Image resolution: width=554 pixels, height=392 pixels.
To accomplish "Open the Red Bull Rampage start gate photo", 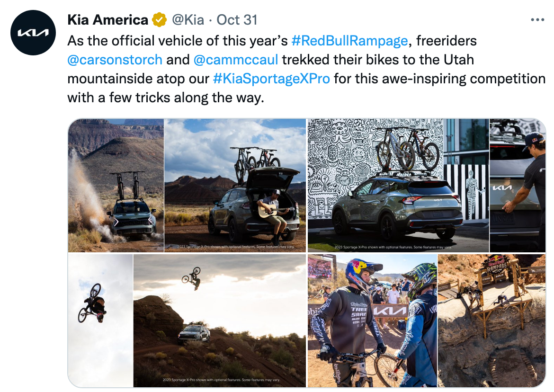I will click(491, 321).
